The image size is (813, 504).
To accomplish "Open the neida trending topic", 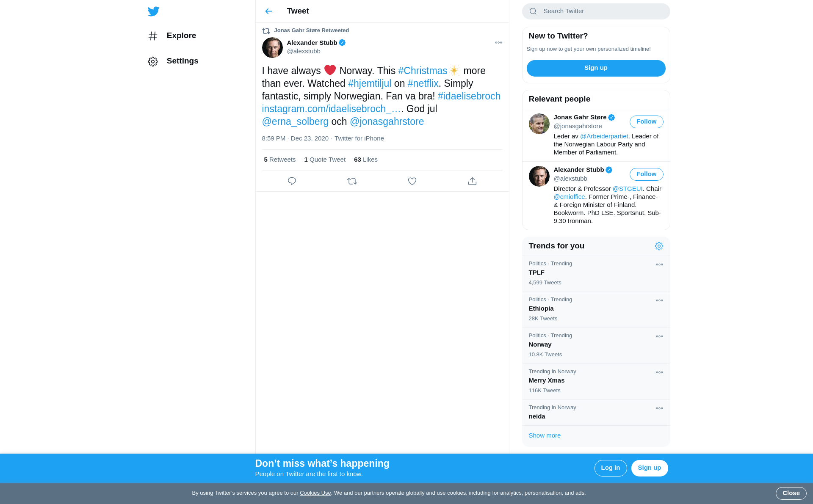I will point(596,413).
